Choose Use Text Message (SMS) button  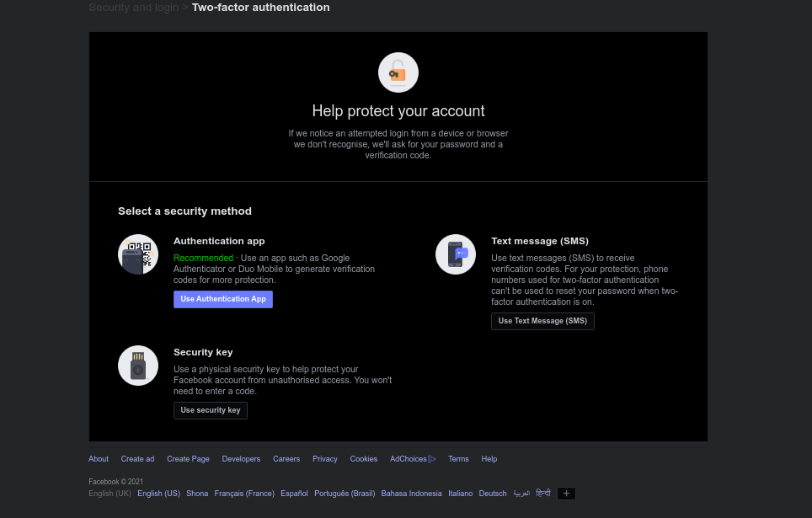(542, 321)
